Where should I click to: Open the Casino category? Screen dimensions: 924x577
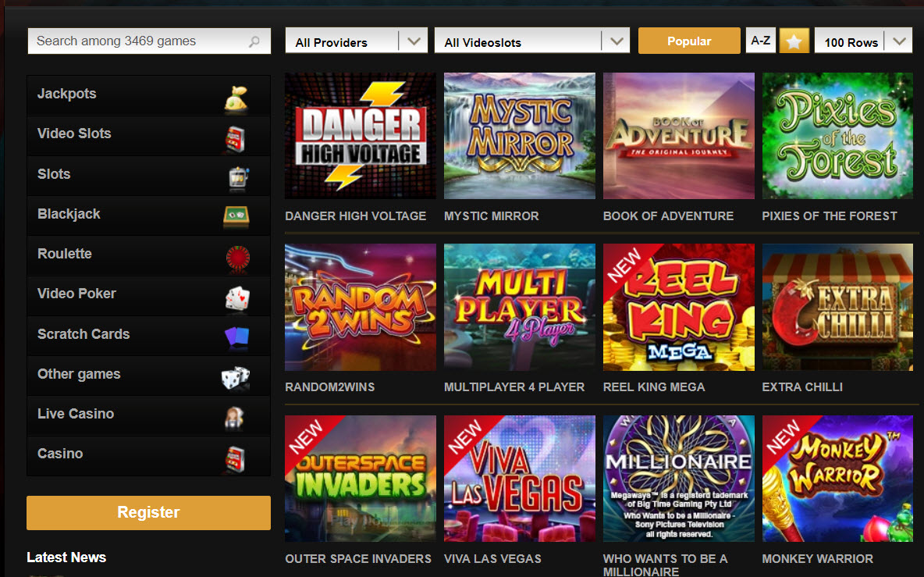[x=148, y=455]
